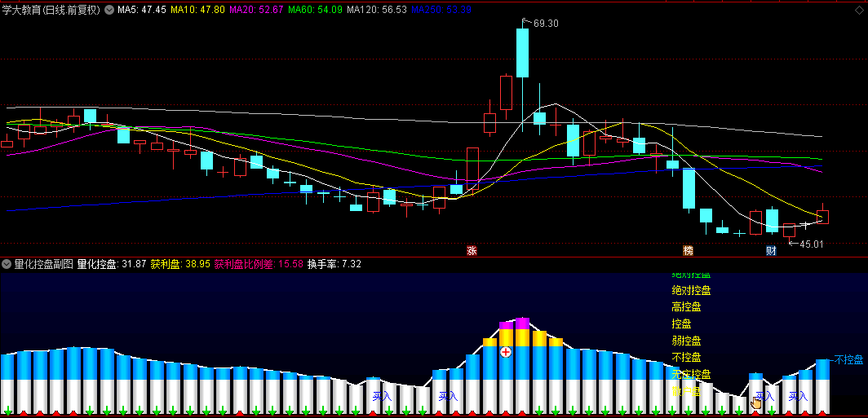Click the magenta-topped tallest control bar
The height and width of the screenshot is (418, 868).
coord(523,366)
